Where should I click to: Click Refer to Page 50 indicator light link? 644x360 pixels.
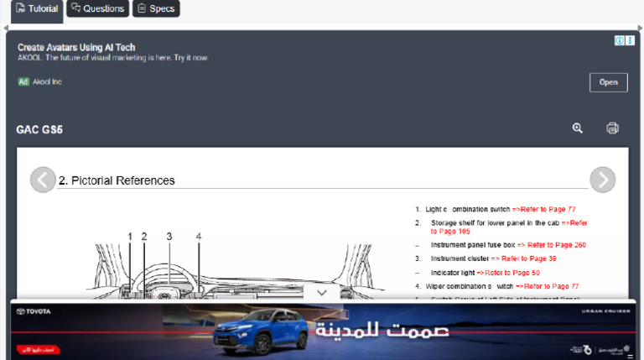508,273
